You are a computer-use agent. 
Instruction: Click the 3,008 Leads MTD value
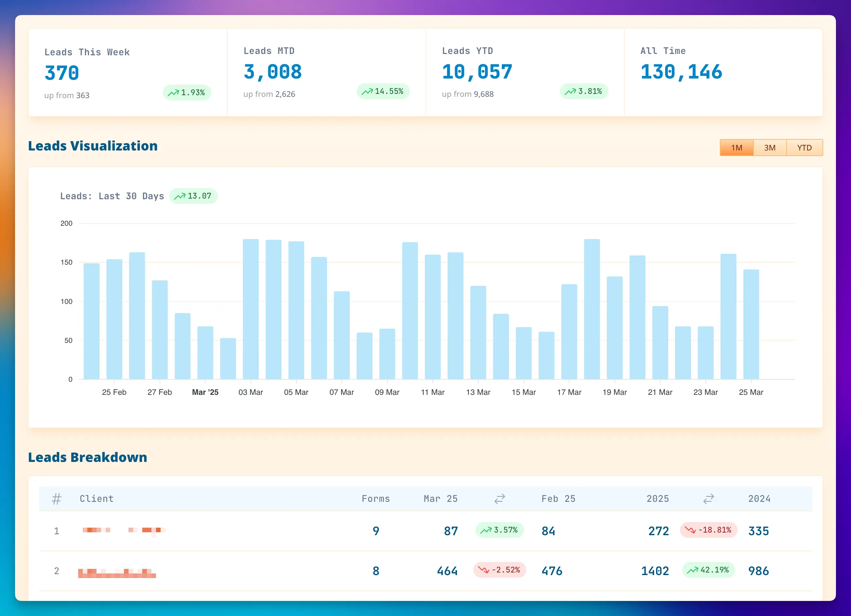point(272,72)
